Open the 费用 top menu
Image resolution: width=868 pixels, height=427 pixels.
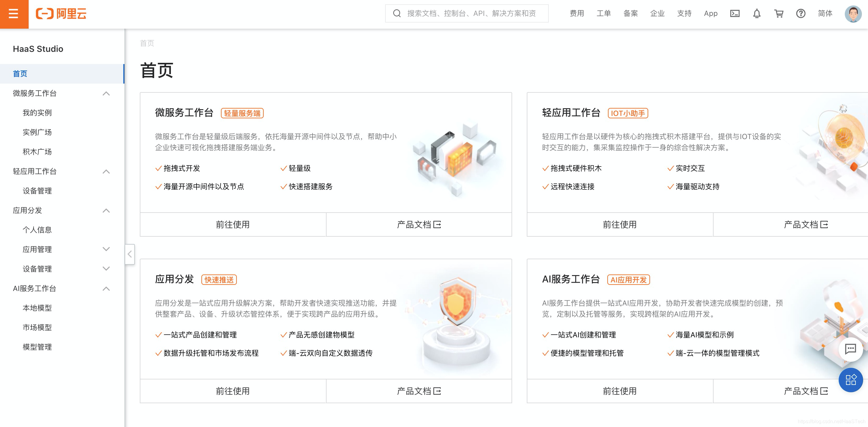point(577,13)
